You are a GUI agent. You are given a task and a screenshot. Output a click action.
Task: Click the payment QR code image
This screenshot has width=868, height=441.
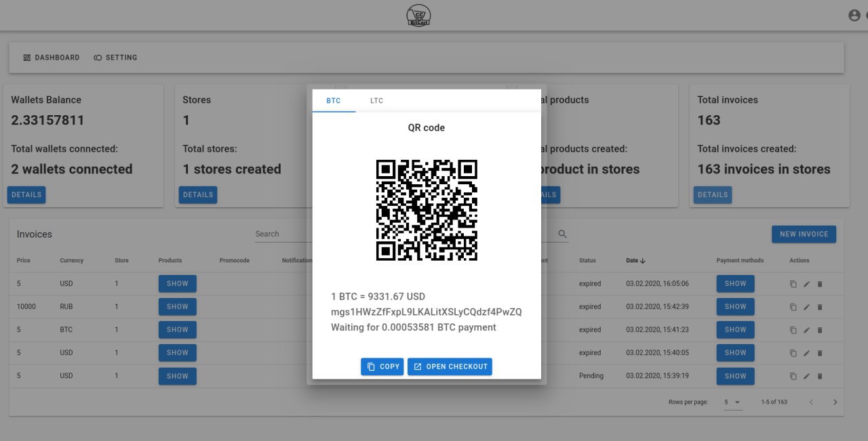(x=427, y=210)
